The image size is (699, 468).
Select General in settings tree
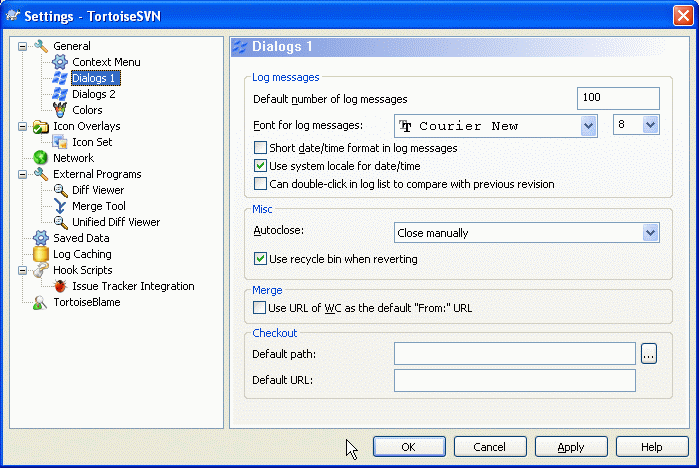72,46
